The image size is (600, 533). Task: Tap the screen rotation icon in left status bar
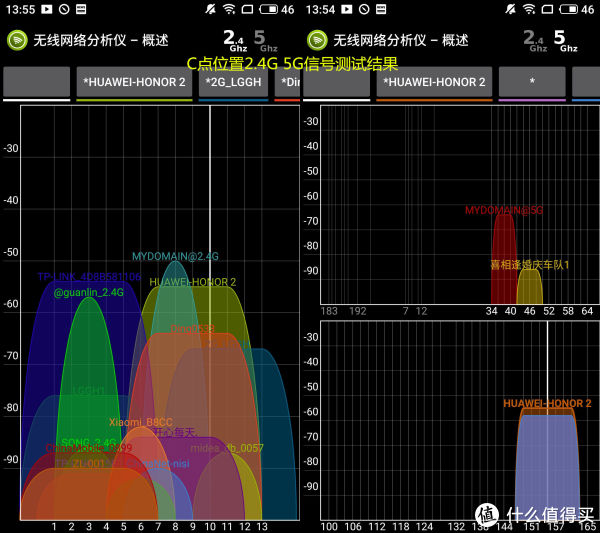coord(248,9)
